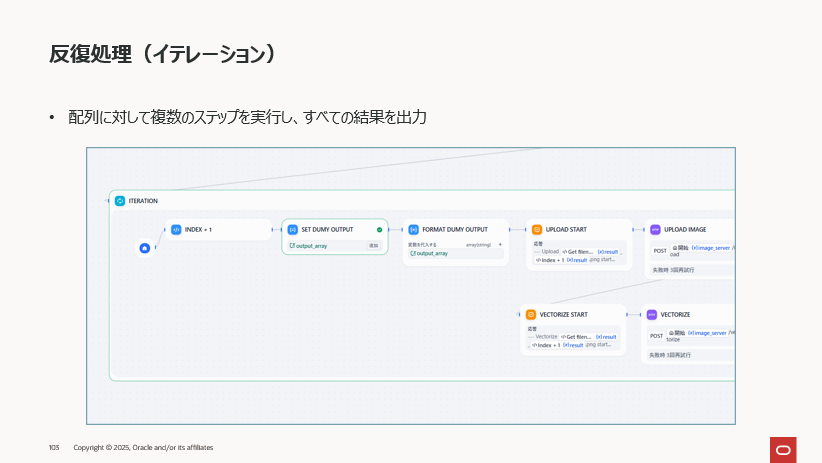Select the iteration start home icon
Viewport: 822px width, 463px height.
point(145,248)
